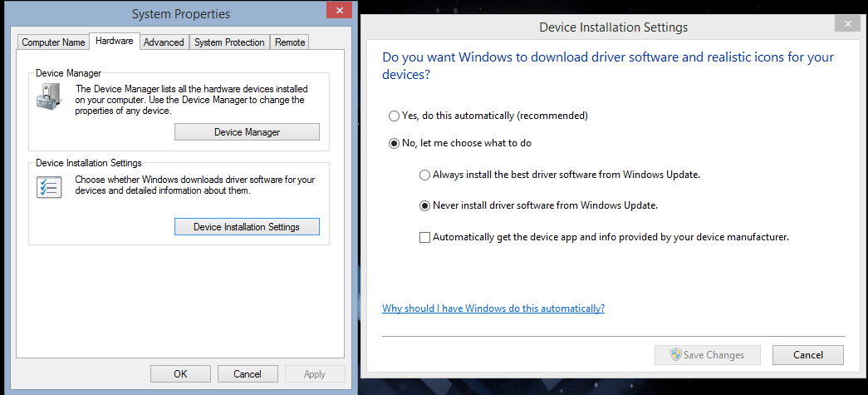
Task: Click Cancel in System Properties window
Action: click(x=248, y=374)
